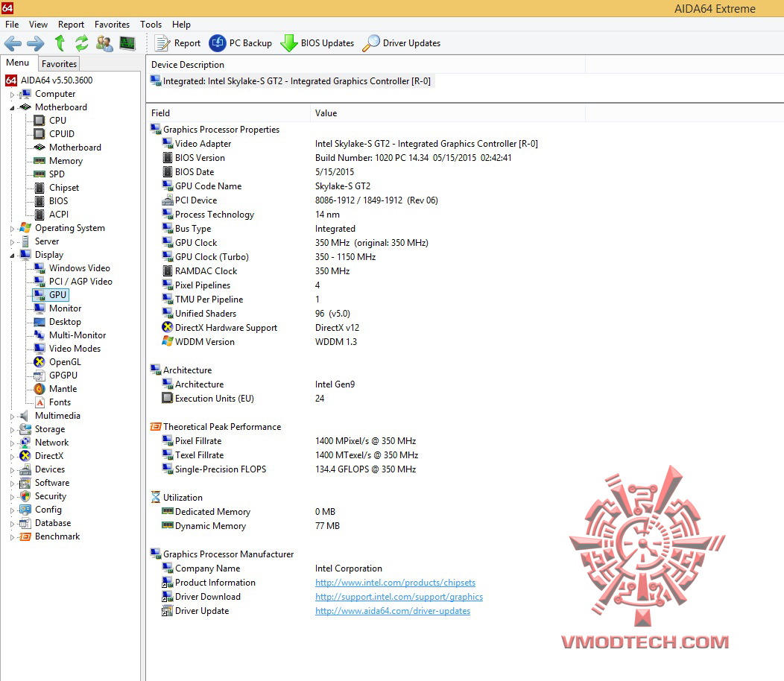
Task: Click the Field column header
Action: [x=228, y=113]
